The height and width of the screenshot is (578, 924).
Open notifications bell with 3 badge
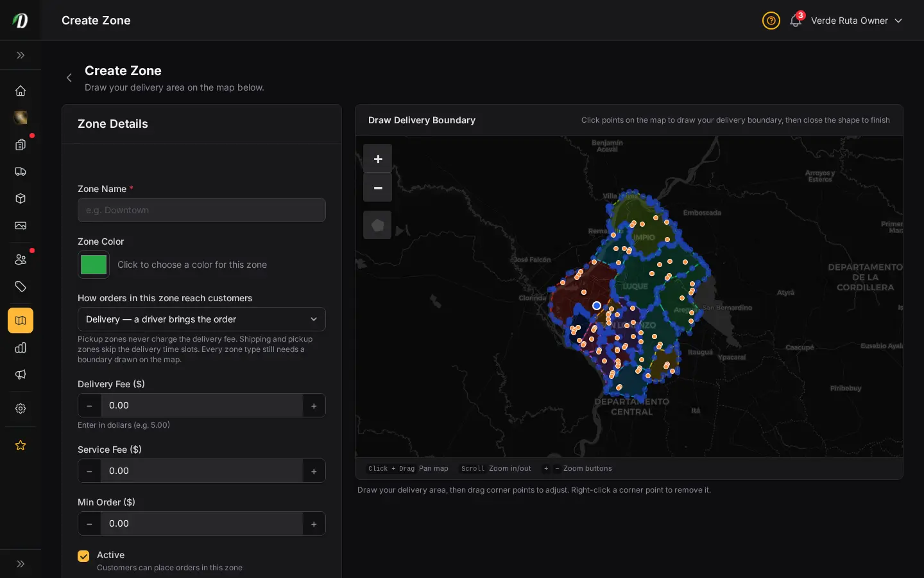click(x=796, y=21)
